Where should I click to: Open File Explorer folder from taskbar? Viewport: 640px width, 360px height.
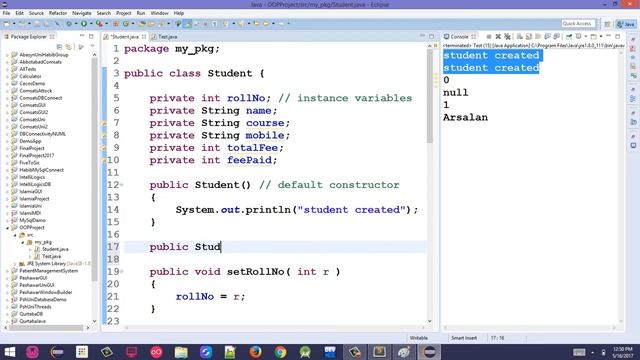[181, 352]
